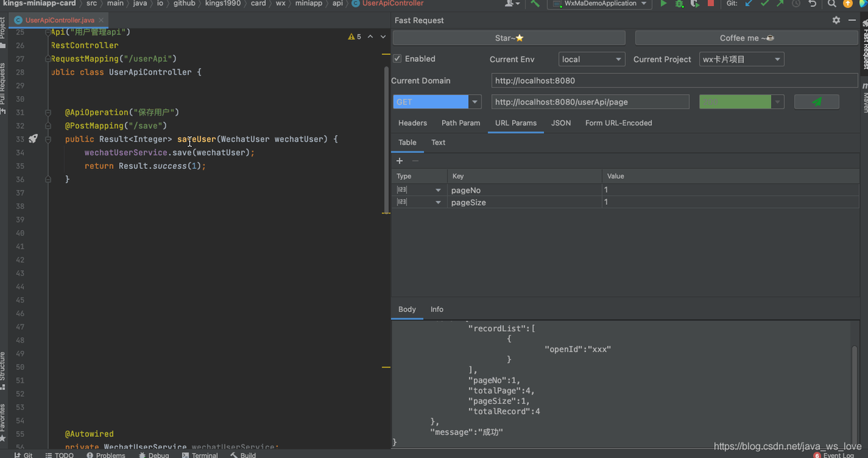The width and height of the screenshot is (868, 458).
Task: Click the rocket gutter icon beside saveUser
Action: pyautogui.click(x=33, y=139)
